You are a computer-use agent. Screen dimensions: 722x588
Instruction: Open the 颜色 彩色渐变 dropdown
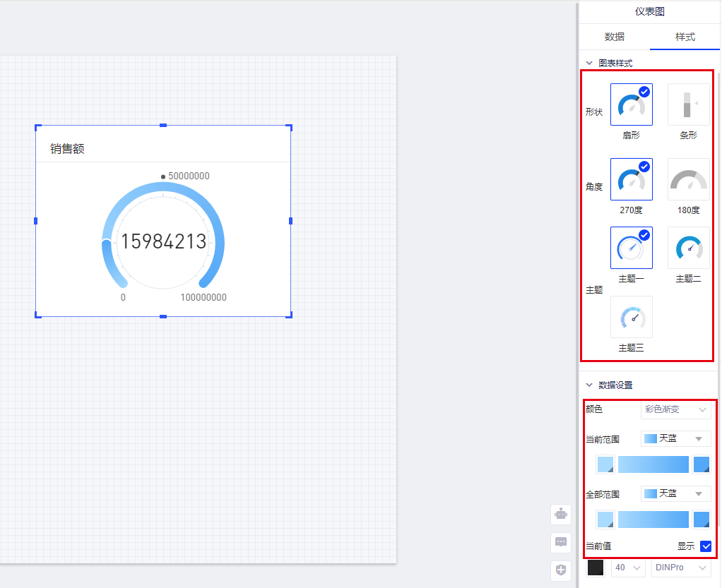coord(675,409)
